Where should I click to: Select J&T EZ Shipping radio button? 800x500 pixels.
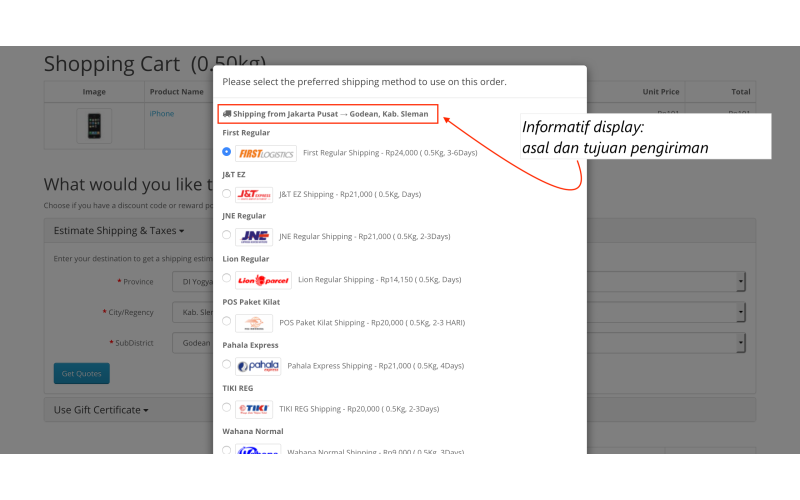[x=227, y=193]
